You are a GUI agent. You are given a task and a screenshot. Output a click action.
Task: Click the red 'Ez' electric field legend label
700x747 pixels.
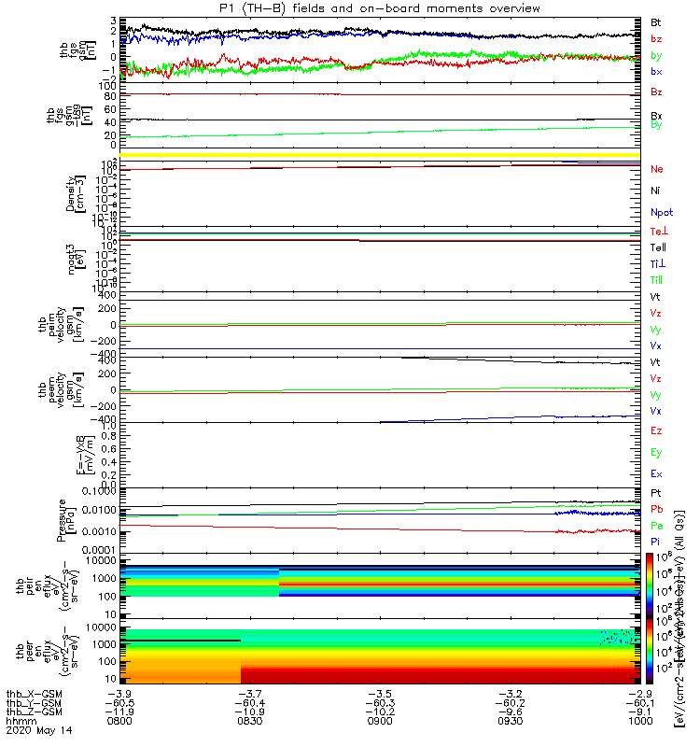(x=656, y=430)
